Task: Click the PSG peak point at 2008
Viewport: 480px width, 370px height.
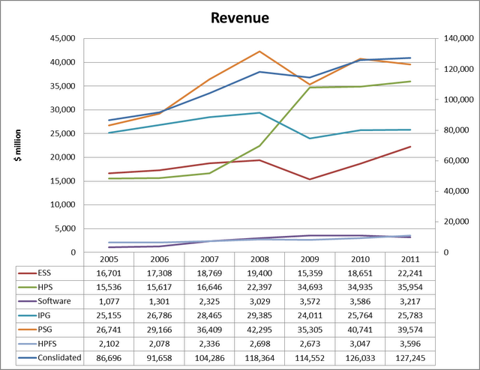Action: (x=260, y=51)
